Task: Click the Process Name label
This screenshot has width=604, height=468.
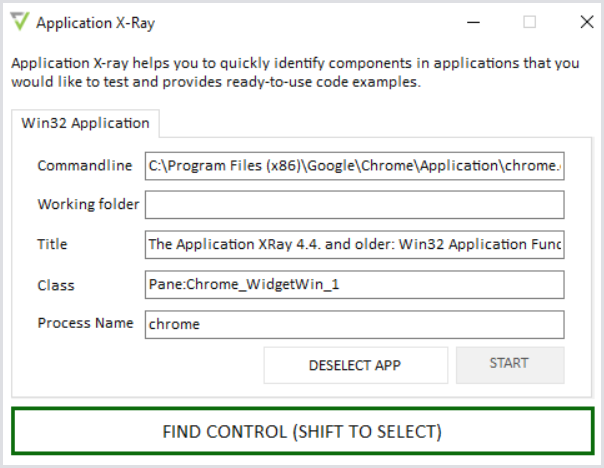Action: coord(85,323)
